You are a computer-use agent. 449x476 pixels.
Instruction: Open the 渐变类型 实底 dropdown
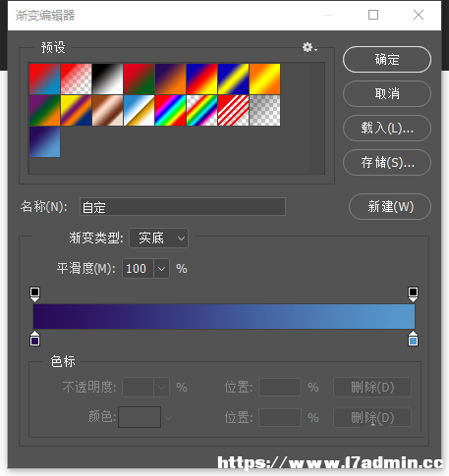click(x=159, y=238)
